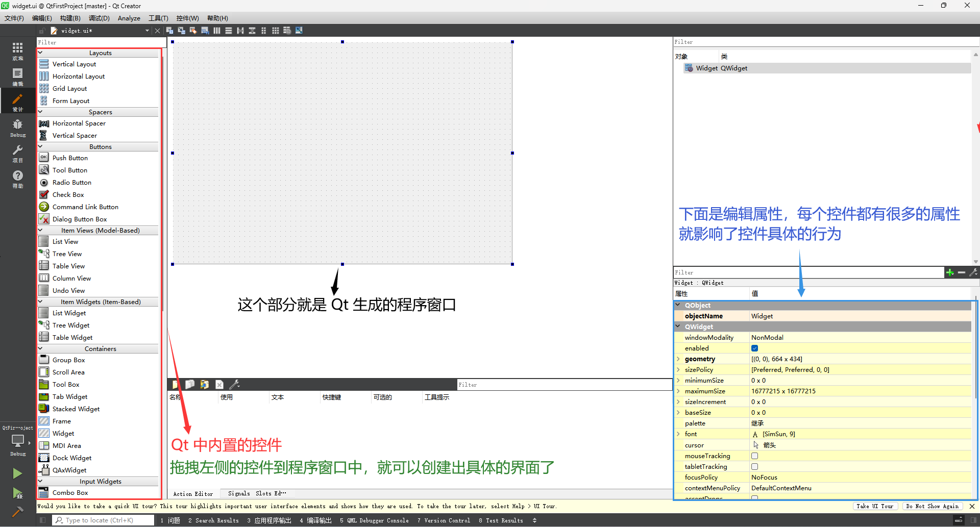This screenshot has height=527, width=980.
Task: Open the kit selector monitor icon
Action: tap(17, 441)
